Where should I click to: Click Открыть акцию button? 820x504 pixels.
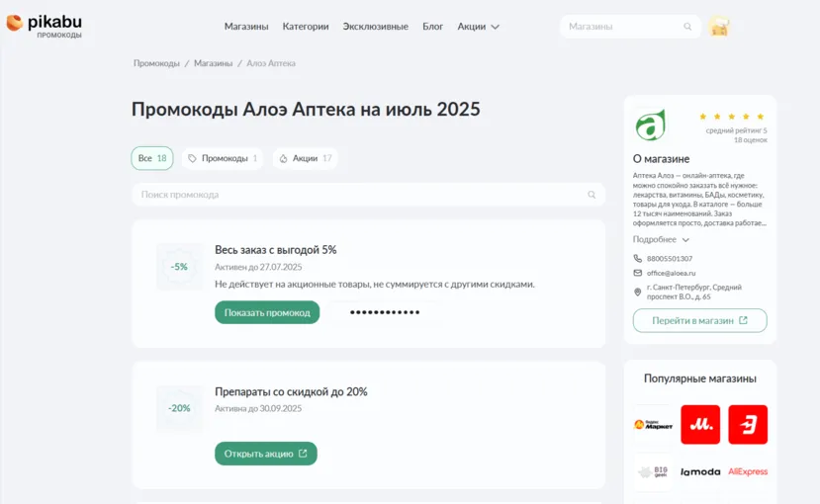[266, 454]
